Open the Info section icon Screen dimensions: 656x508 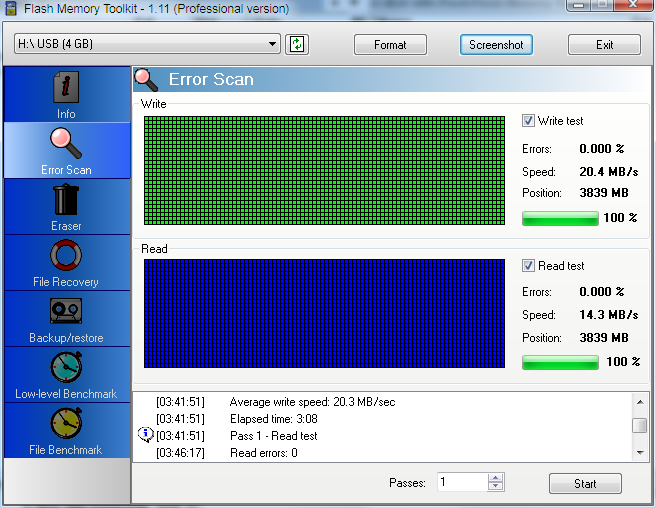point(66,87)
